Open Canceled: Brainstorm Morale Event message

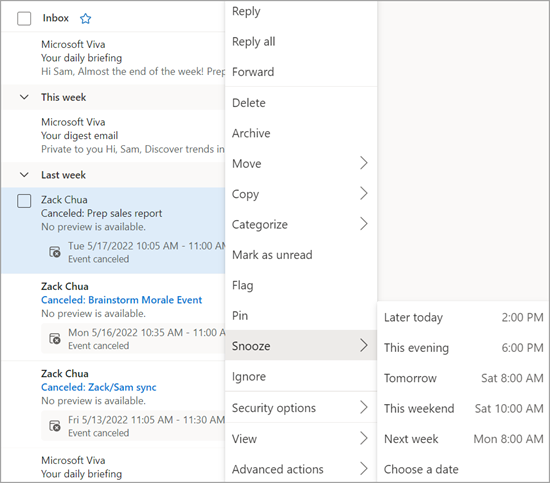pyautogui.click(x=121, y=300)
